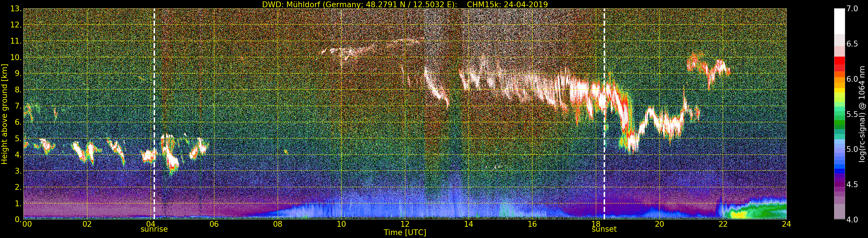Viewport: 868px width, 238px height.
Task: Click the y-axis tick label '1.'
Action: click(18, 203)
